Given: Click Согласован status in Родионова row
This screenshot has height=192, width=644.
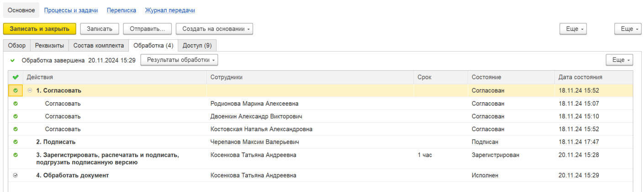Looking at the screenshot, I should [x=488, y=104].
